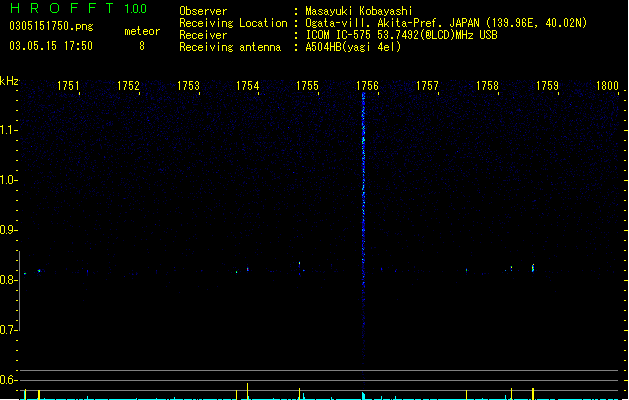Click the 1.0 kHz frequency label
This screenshot has width=629, height=400.
coord(7,180)
